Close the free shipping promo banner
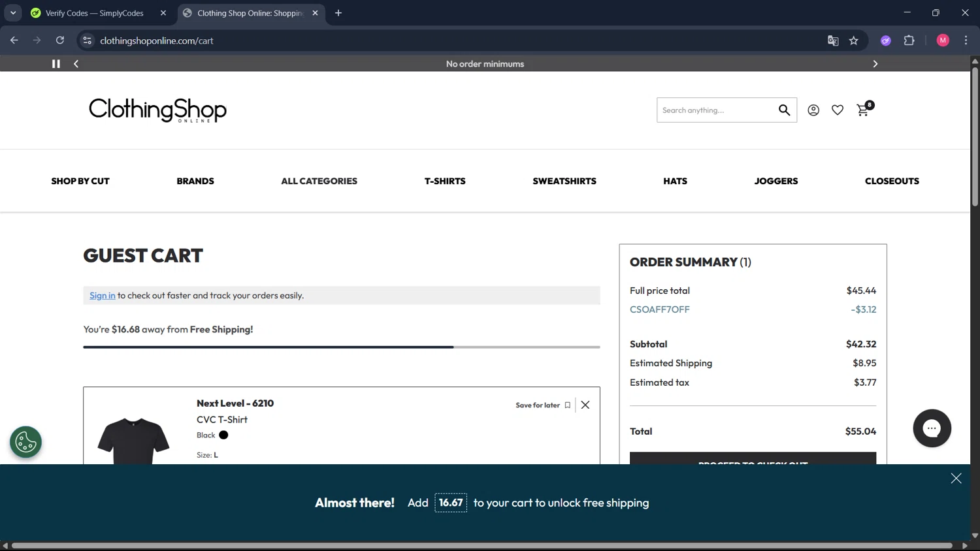This screenshot has width=980, height=551. [956, 479]
